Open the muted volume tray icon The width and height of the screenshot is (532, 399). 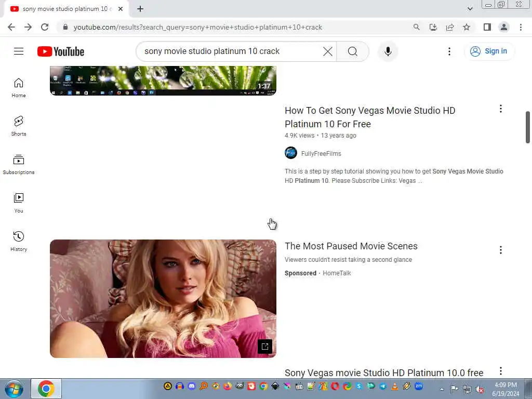(x=480, y=389)
